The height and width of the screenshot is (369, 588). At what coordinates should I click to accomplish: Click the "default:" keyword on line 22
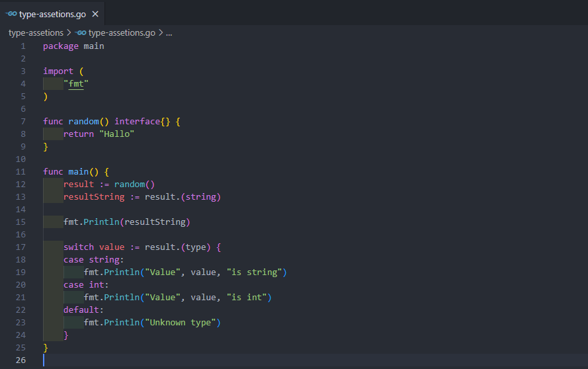pos(83,309)
